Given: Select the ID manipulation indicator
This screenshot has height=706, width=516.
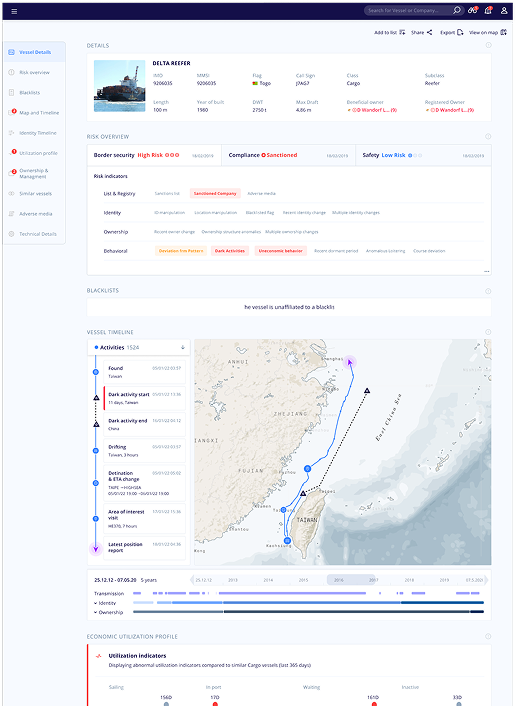Looking at the screenshot, I should coord(169,213).
